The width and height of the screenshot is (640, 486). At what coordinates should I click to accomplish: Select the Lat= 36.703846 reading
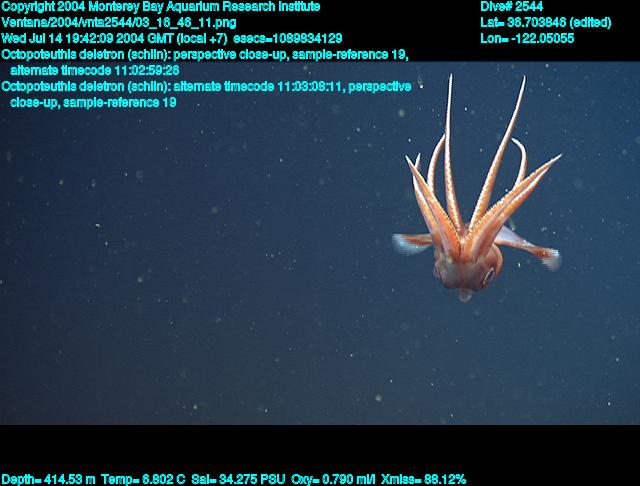[x=545, y=22]
